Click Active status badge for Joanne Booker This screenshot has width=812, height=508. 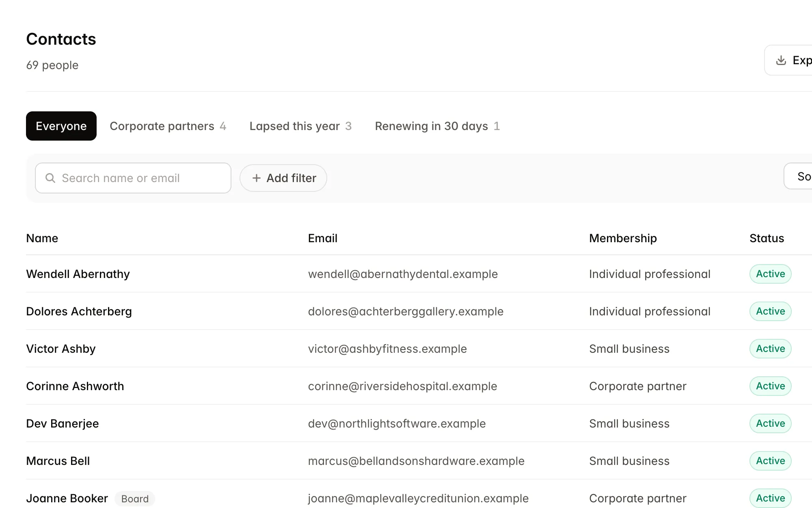pyautogui.click(x=770, y=498)
